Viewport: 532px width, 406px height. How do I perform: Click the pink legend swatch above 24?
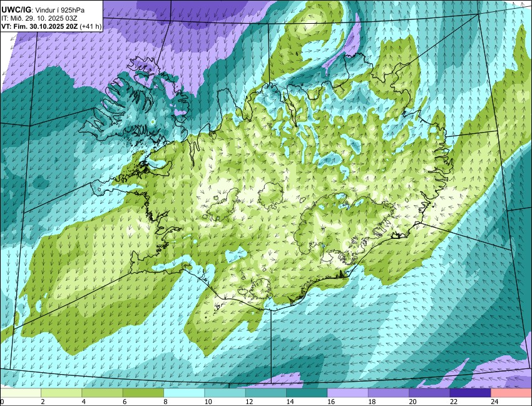coord(511,393)
